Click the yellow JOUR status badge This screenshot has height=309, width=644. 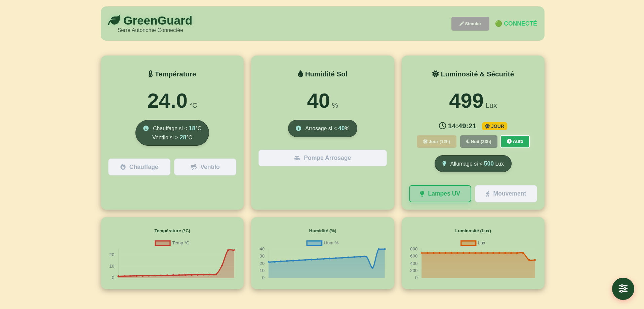[x=494, y=126]
